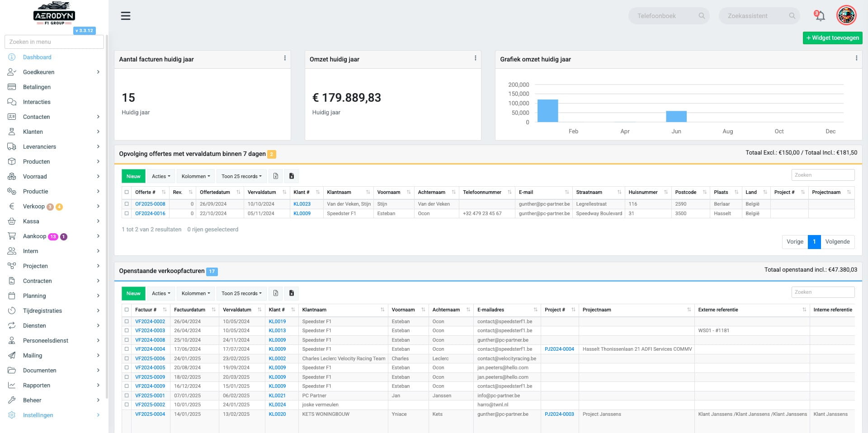Open project link PJ2024-0004
Viewport: 868px width, 433px height.
[x=559, y=349]
